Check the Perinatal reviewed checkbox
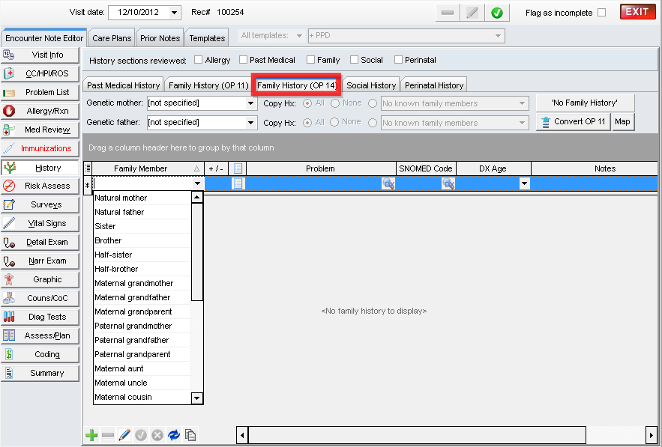 [398, 60]
